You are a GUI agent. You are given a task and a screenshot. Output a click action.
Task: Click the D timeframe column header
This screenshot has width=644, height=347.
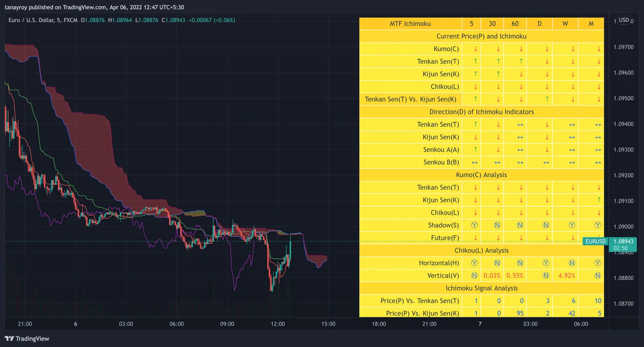pos(540,24)
